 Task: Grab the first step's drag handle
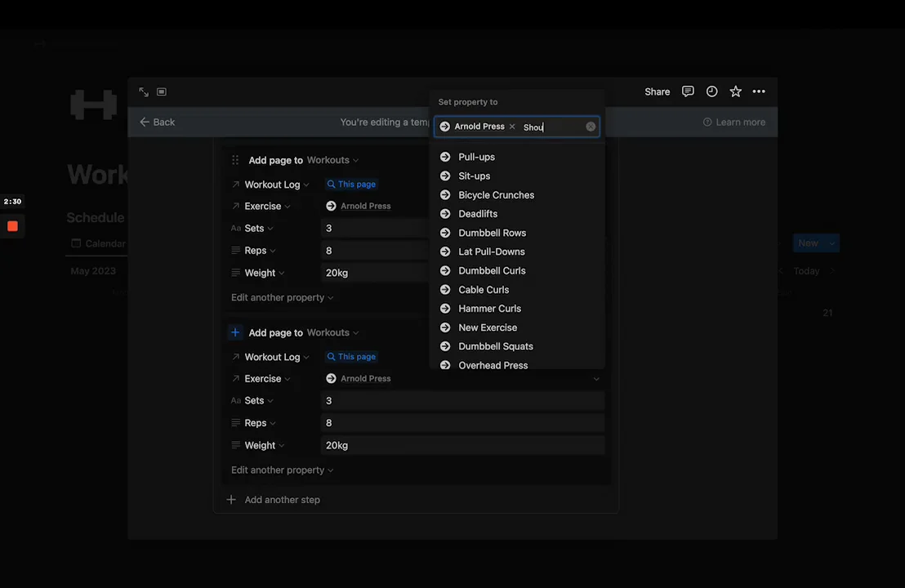235,160
